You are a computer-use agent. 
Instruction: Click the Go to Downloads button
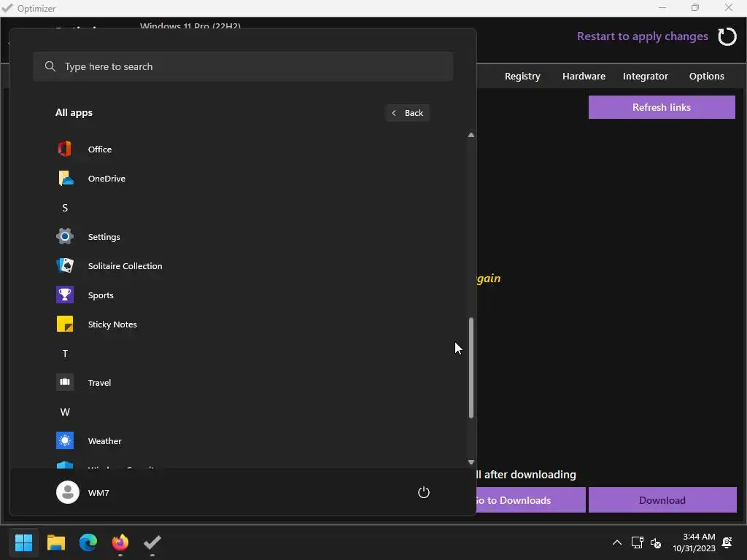pyautogui.click(x=531, y=500)
